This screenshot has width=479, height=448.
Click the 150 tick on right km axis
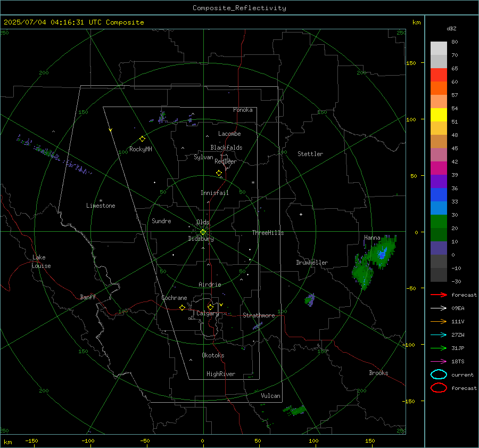[411, 63]
